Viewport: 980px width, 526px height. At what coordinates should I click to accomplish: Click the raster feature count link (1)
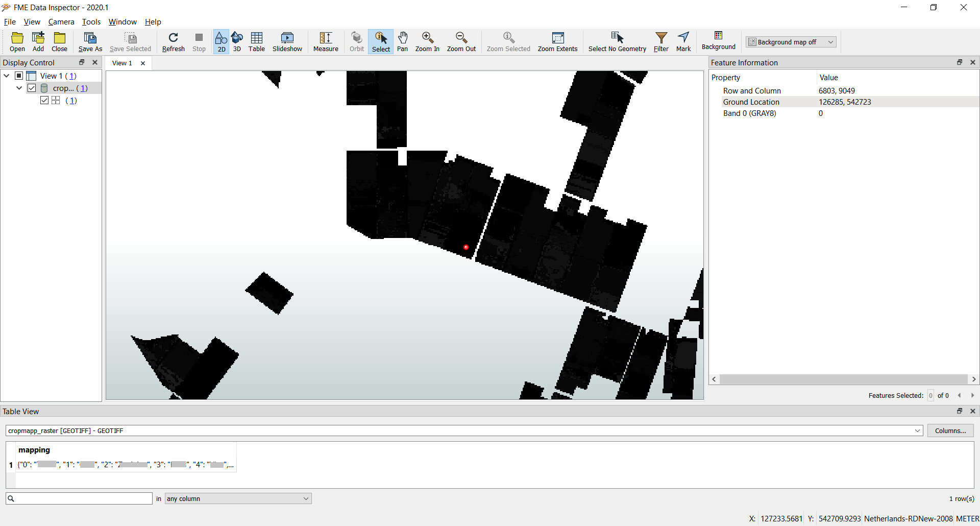coord(71,100)
